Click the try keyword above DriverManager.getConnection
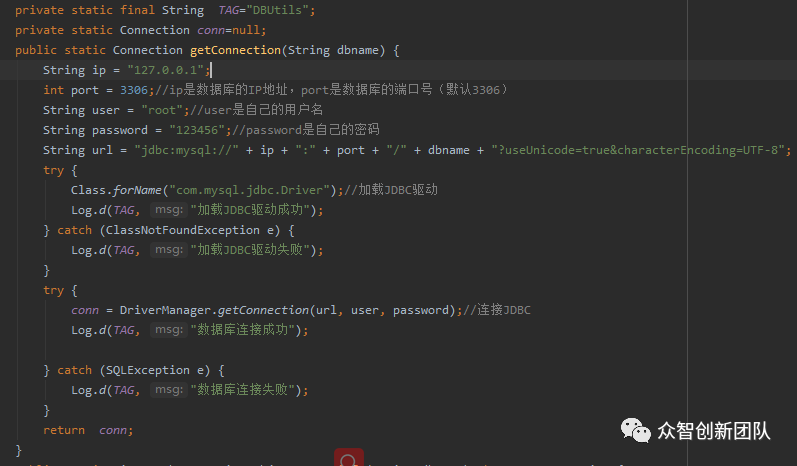 pos(53,290)
